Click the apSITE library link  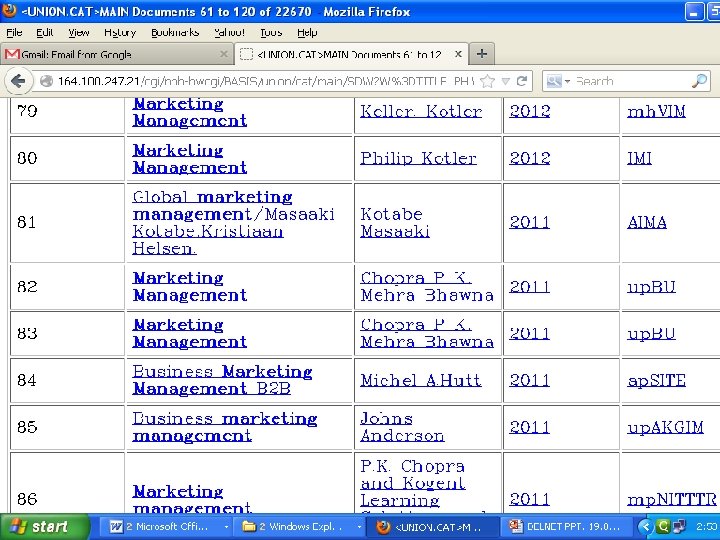657,381
